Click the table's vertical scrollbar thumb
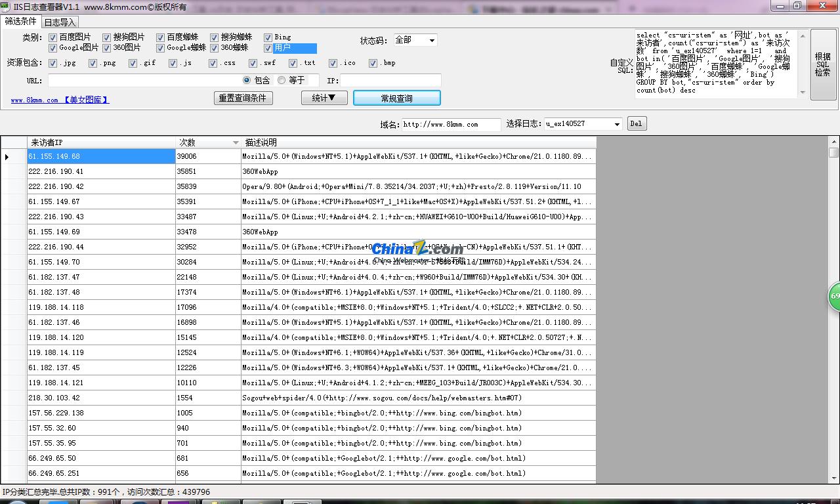The width and height of the screenshot is (840, 504). coord(834,153)
